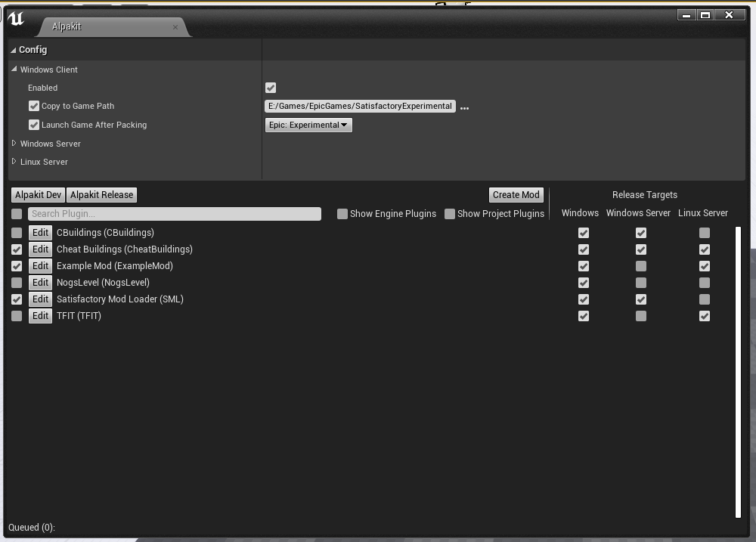Screen dimensions: 756x542
Task: Focus the Search Plugin field
Action: (175, 214)
